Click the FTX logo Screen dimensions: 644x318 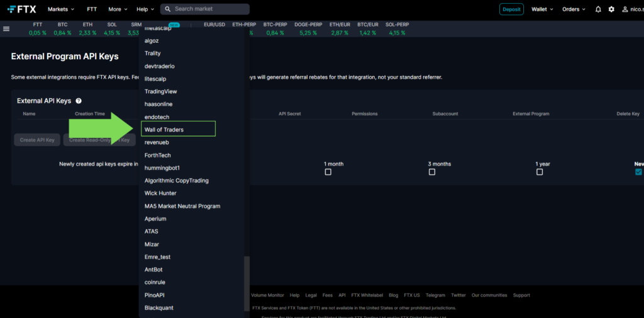[21, 9]
